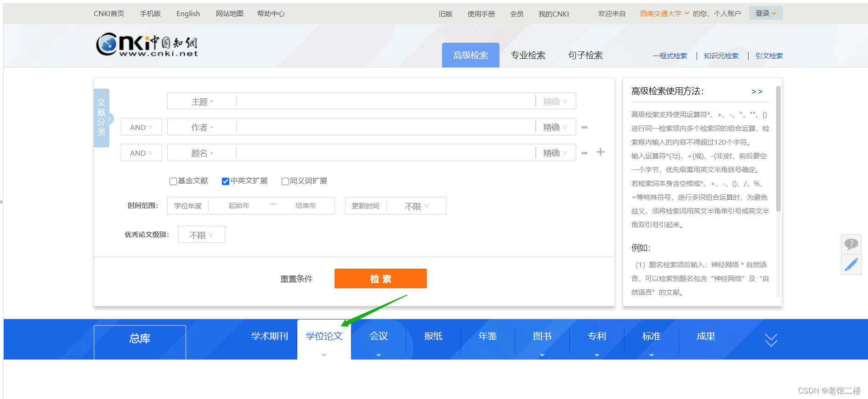Image resolution: width=868 pixels, height=399 pixels.
Task: Open the 使用手册 link
Action: [481, 14]
